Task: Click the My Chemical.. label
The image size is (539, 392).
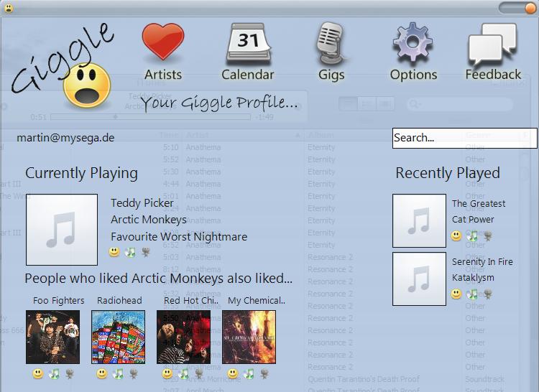Action: pyautogui.click(x=257, y=301)
